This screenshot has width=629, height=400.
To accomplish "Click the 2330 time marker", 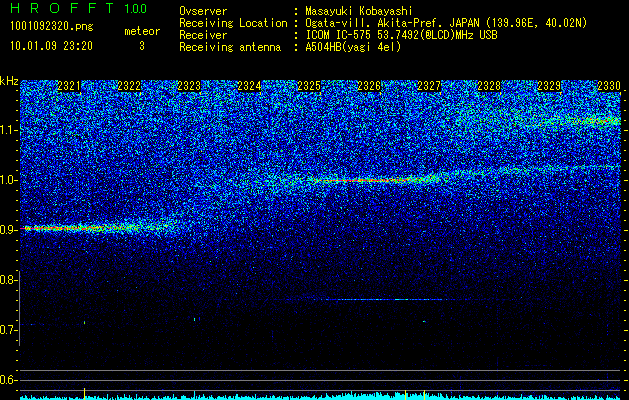I will click(609, 86).
